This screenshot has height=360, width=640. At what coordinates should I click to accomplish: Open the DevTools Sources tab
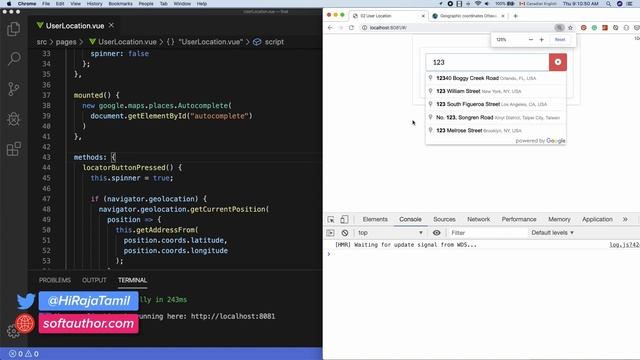(x=444, y=219)
